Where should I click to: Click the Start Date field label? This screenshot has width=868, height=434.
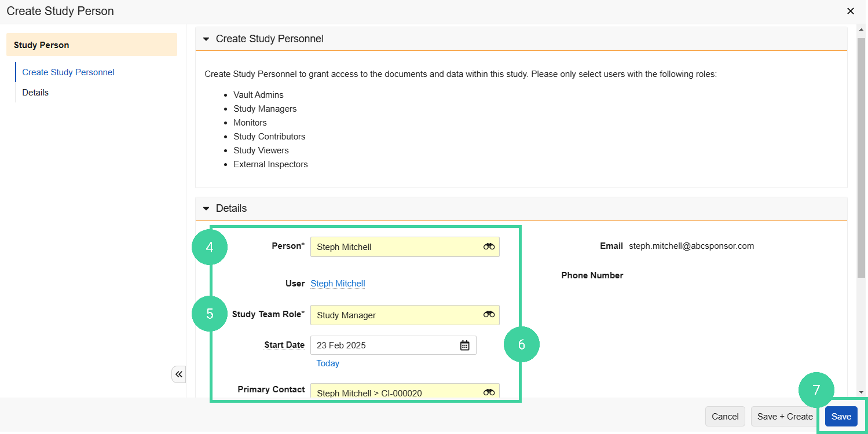pos(284,345)
